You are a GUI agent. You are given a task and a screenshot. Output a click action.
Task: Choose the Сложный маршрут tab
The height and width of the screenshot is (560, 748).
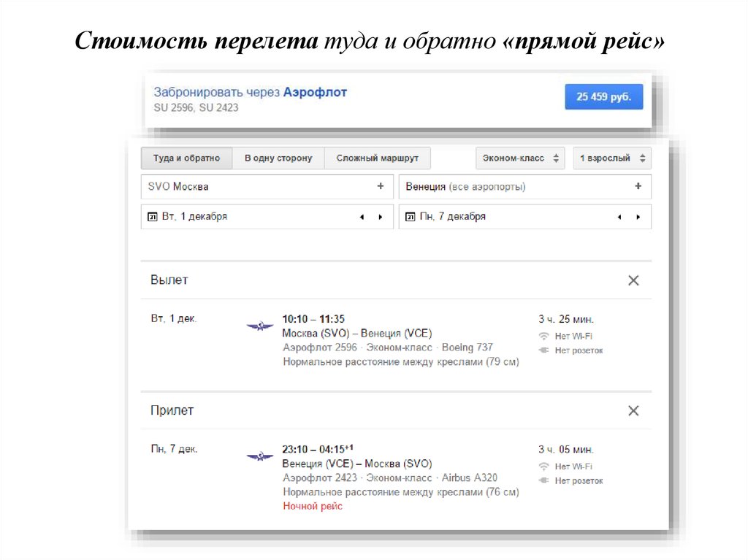(377, 158)
